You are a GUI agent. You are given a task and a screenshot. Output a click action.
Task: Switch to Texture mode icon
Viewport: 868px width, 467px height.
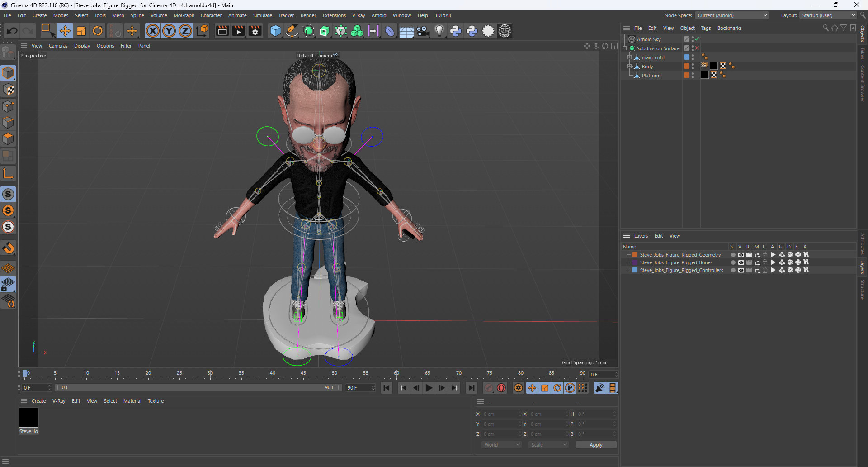pos(8,90)
